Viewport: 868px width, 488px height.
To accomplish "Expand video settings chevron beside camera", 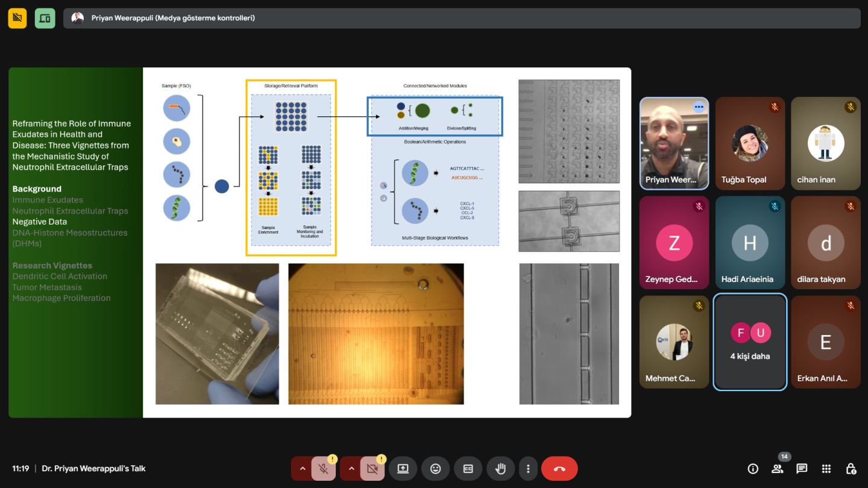I will [x=351, y=469].
